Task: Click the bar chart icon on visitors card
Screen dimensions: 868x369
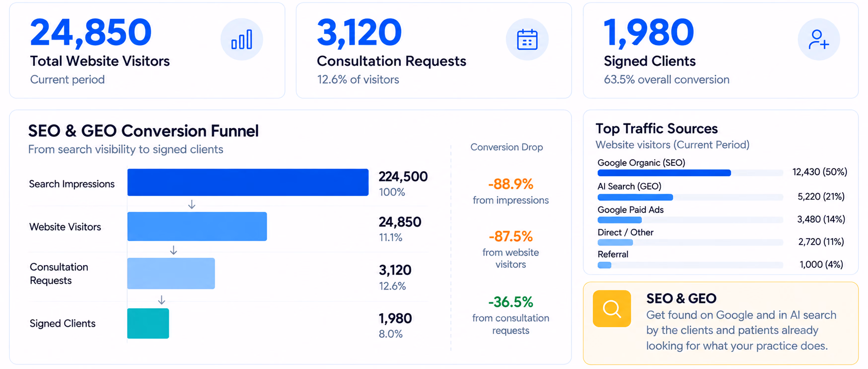Action: coord(242,39)
